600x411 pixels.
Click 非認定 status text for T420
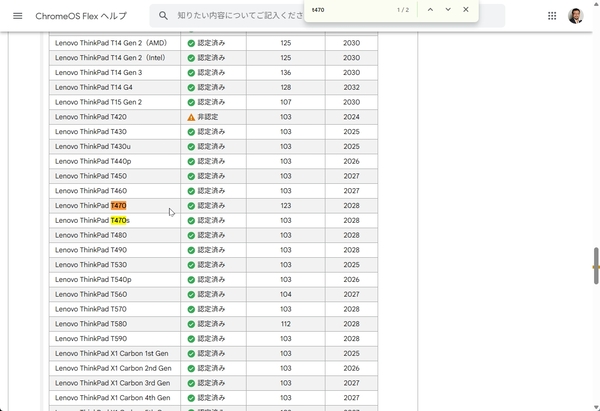click(x=208, y=117)
